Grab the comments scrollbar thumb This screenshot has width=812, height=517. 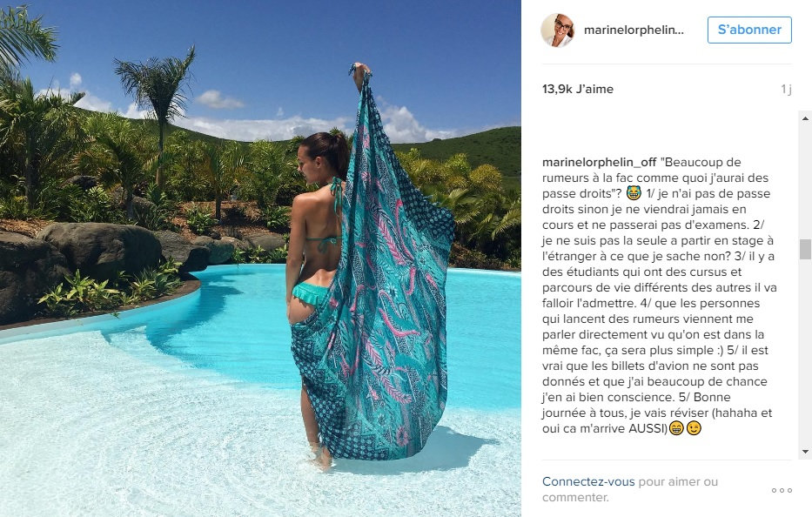tap(805, 249)
